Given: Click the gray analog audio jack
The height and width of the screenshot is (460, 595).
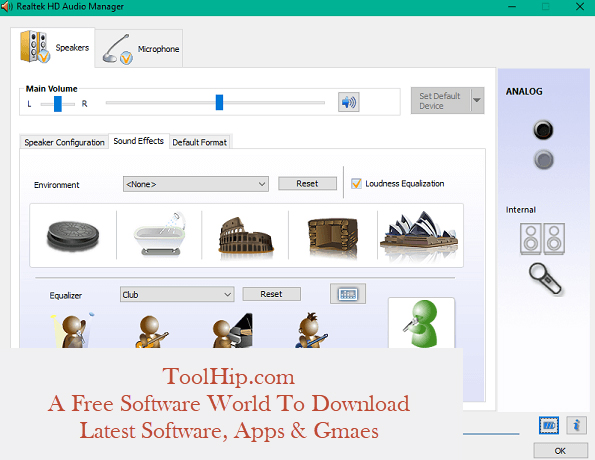Looking at the screenshot, I should (x=544, y=160).
